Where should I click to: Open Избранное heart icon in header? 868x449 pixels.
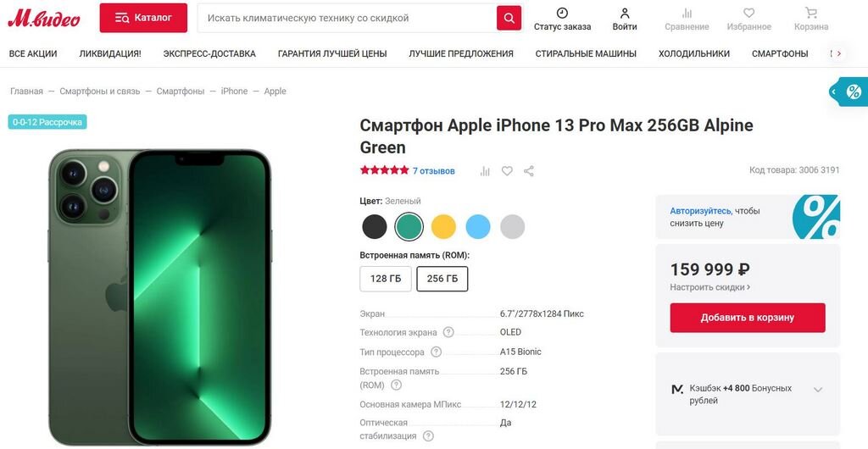coord(748,13)
